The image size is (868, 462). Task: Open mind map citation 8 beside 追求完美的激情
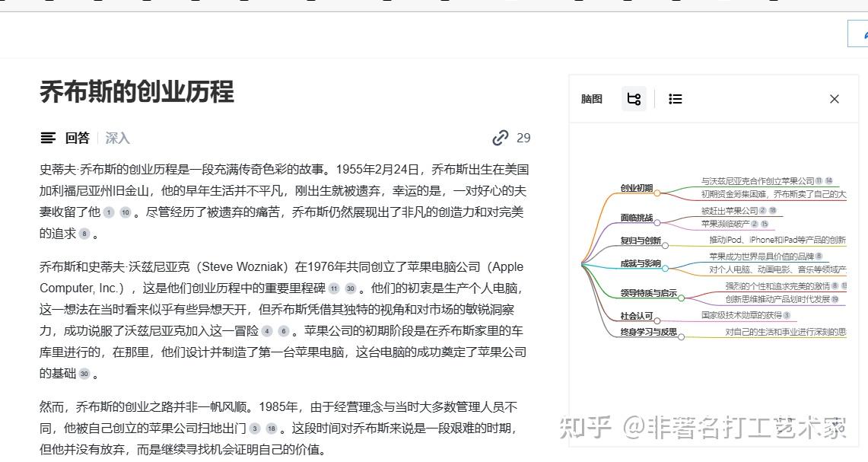click(835, 286)
